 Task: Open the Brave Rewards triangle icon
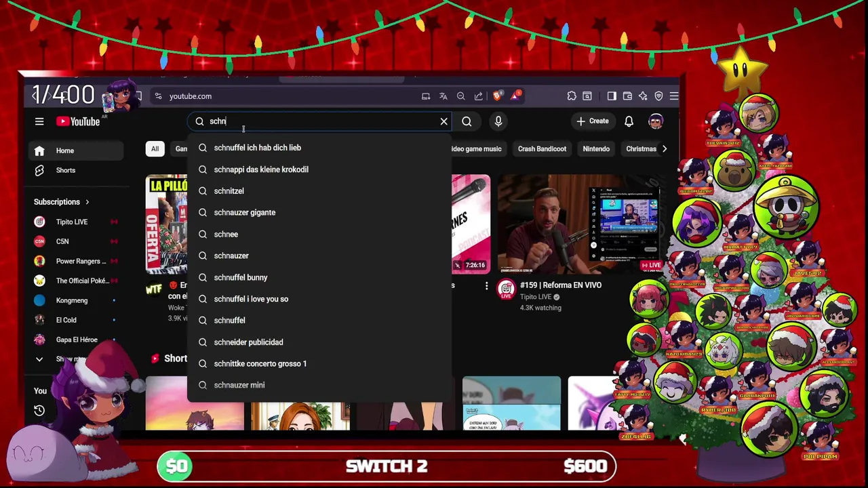(x=515, y=96)
